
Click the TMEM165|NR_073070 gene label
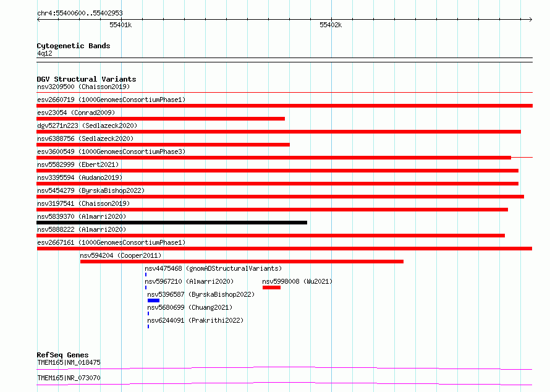point(69,378)
